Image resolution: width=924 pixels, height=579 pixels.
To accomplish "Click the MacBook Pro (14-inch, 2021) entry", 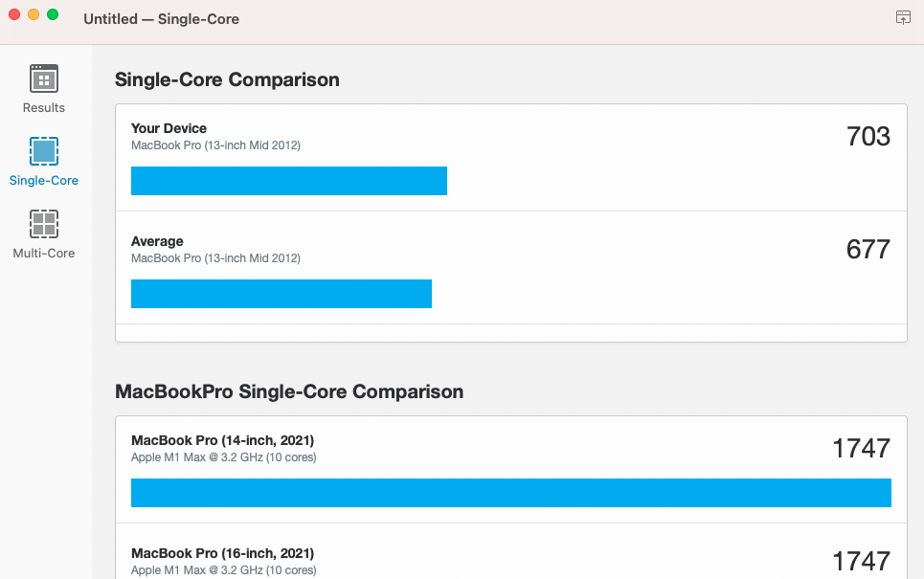I will tap(222, 440).
